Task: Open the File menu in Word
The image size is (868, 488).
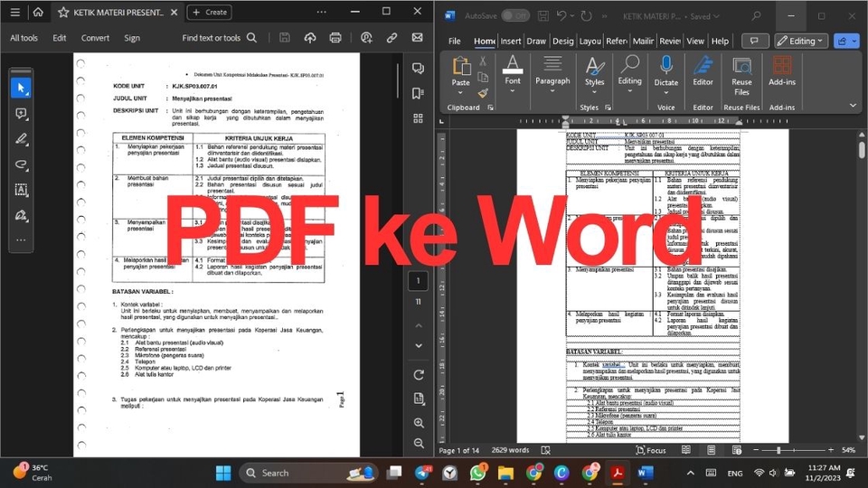Action: coord(455,41)
